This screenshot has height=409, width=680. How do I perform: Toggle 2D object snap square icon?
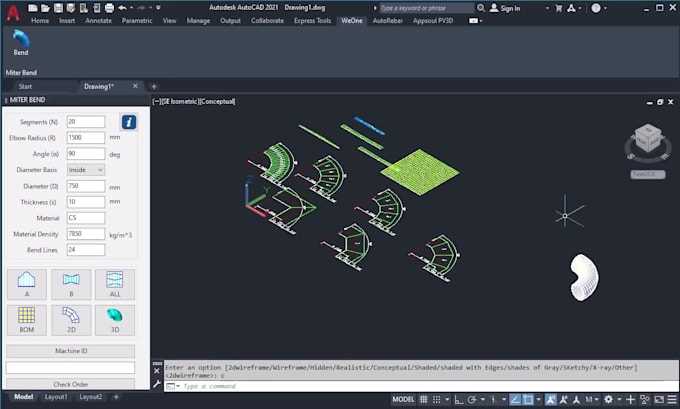click(x=528, y=399)
